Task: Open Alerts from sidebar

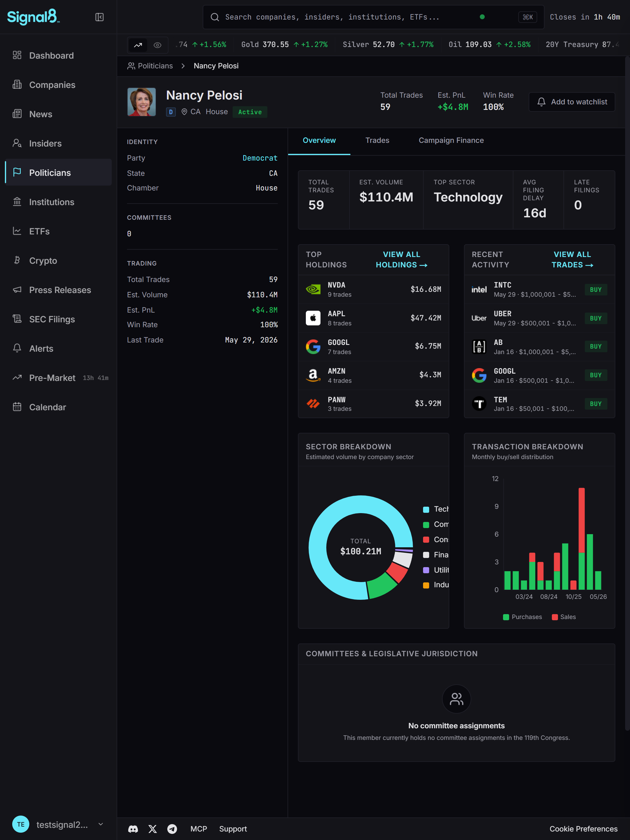Action: (59, 348)
